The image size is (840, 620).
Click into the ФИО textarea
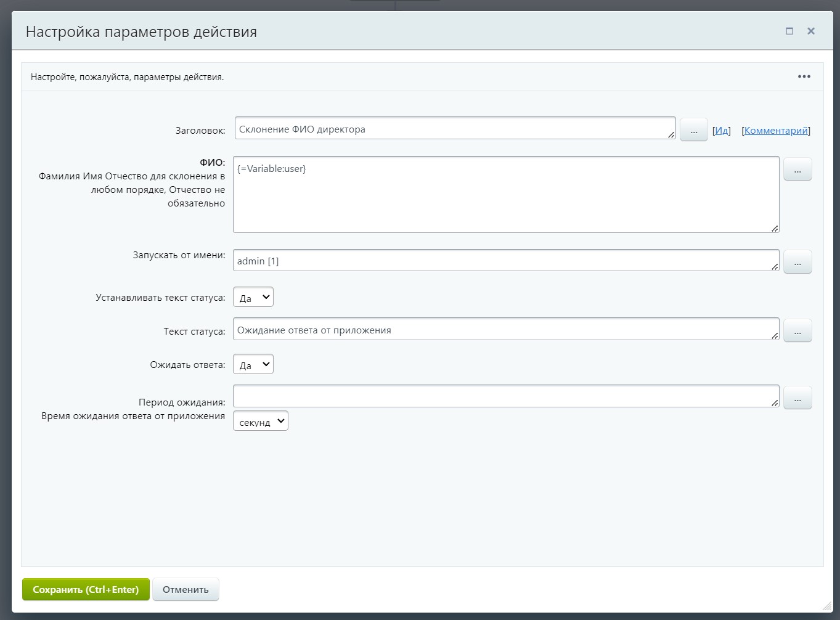point(505,194)
